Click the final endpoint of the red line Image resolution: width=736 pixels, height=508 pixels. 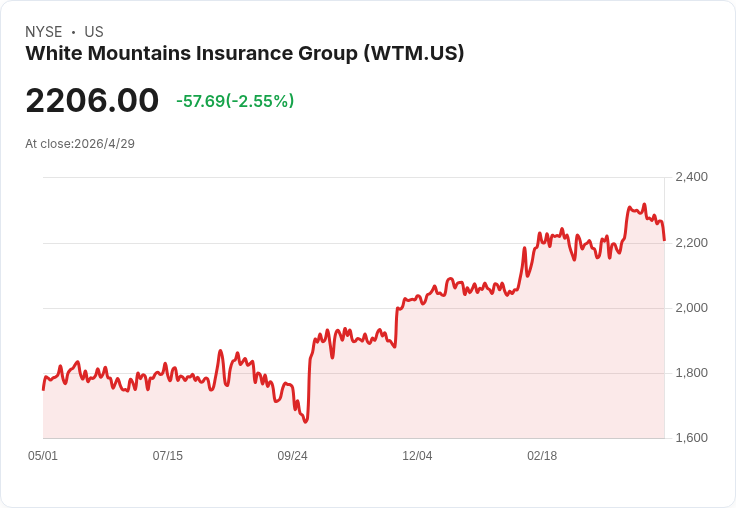pyautogui.click(x=664, y=240)
